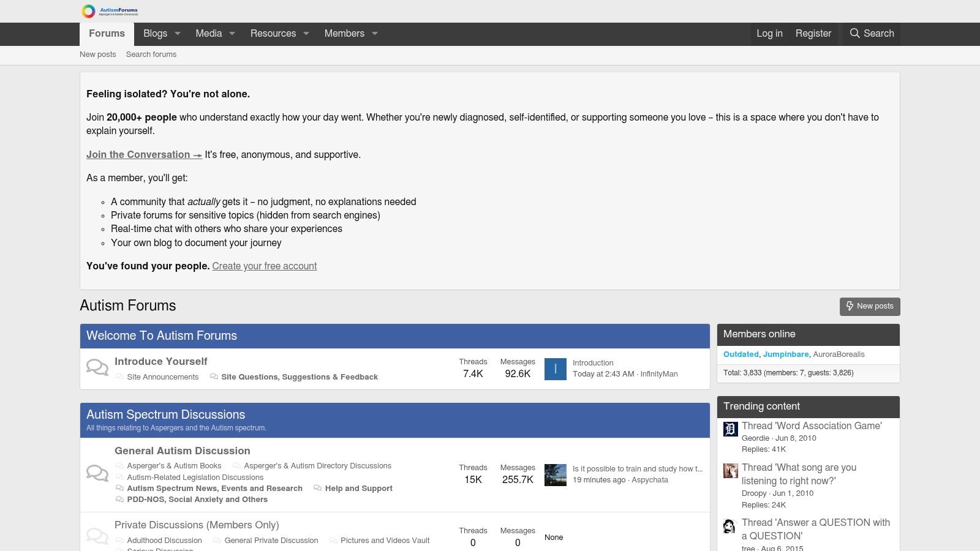Open the Resources menu item
The image size is (980, 551).
[273, 34]
